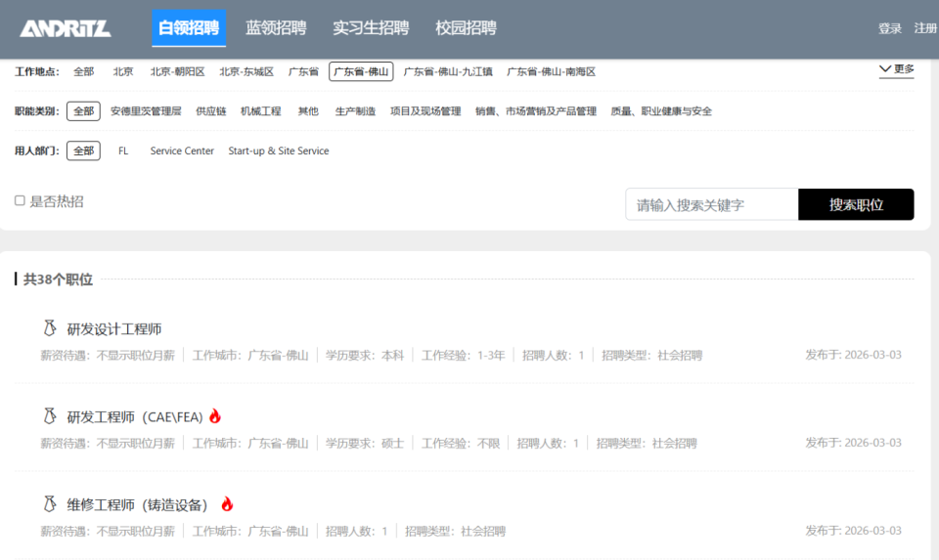Click the 搜索职位 button

(856, 204)
